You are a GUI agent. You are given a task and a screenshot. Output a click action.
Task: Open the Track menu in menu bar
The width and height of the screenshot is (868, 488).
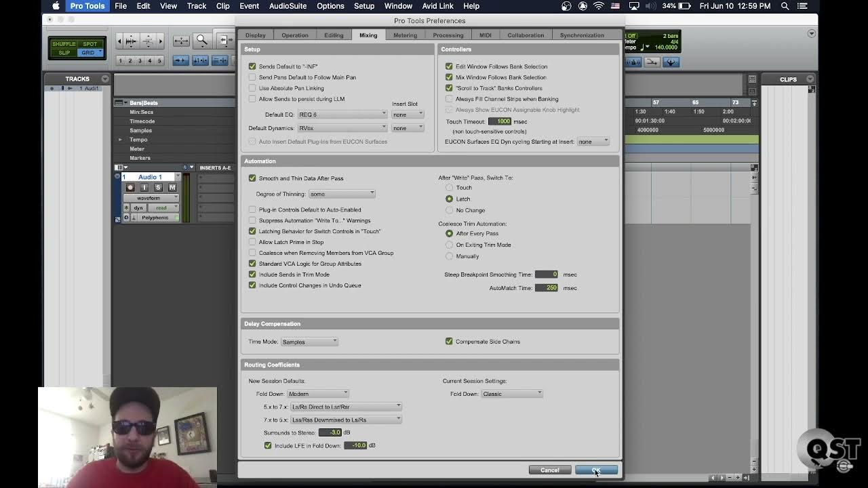click(197, 6)
